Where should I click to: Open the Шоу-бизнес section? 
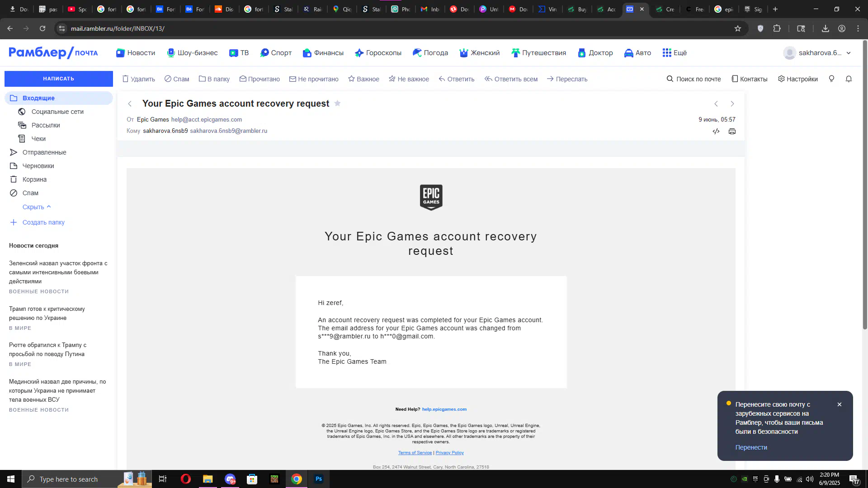tap(192, 53)
